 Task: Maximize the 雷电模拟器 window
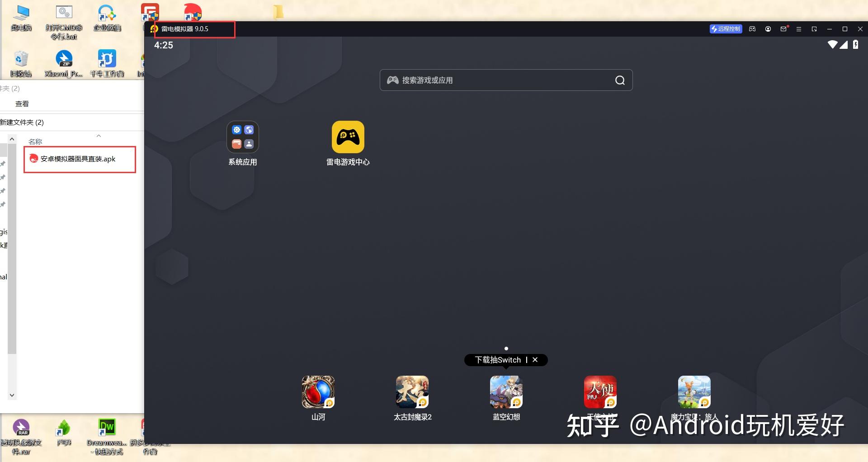[845, 29]
